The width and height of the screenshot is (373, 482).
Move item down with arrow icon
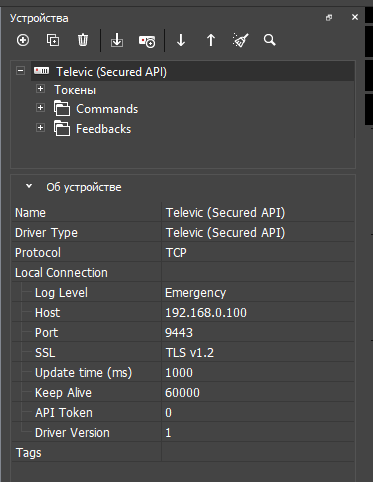point(181,40)
